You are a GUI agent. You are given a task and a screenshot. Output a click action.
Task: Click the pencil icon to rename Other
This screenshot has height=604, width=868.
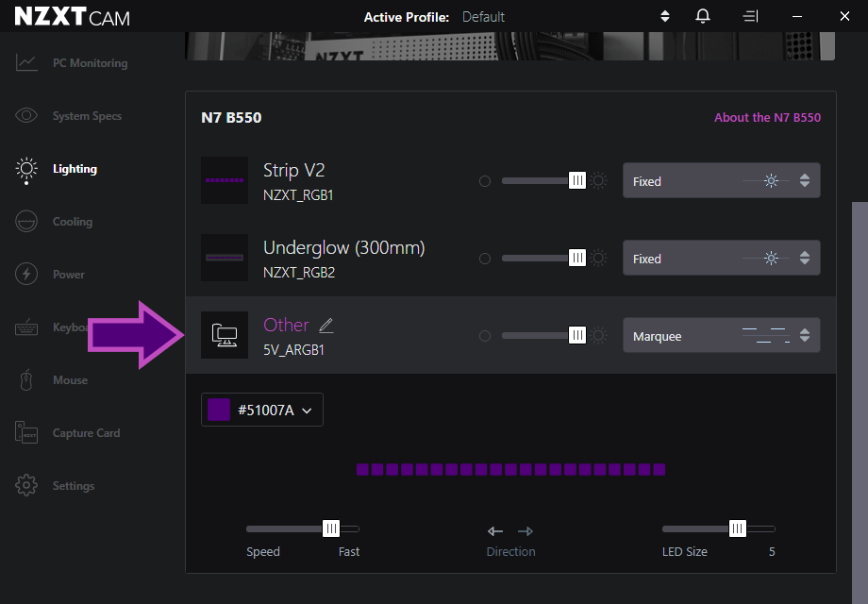325,325
